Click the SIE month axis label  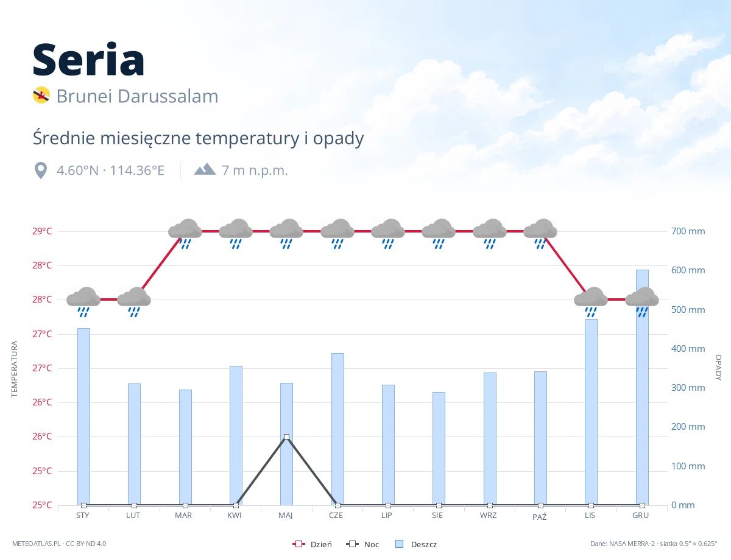pos(437,515)
